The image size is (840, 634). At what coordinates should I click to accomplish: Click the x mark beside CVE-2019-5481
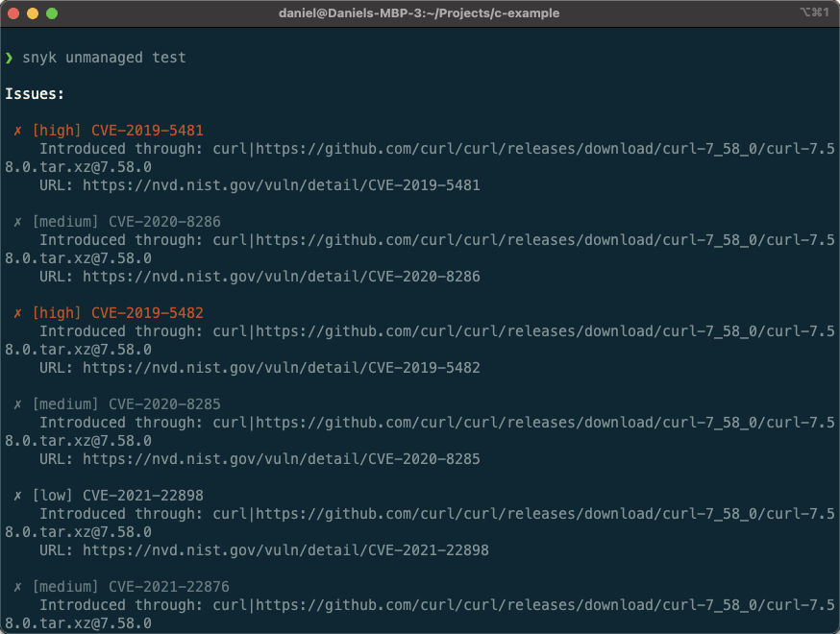[x=17, y=131]
